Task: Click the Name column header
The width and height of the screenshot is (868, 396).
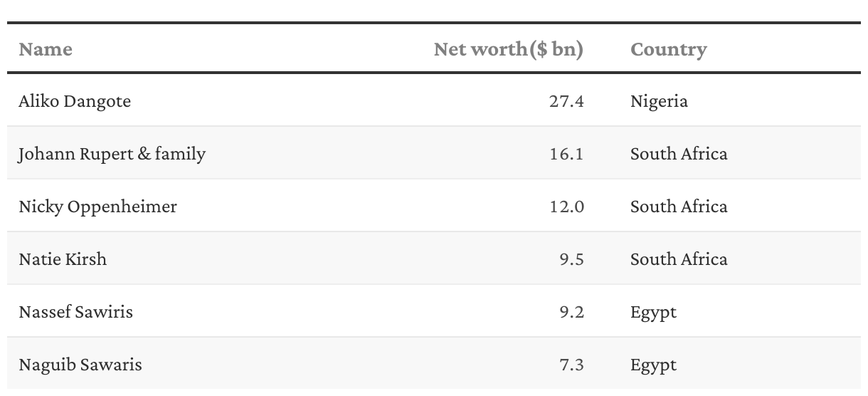Action: [46, 49]
